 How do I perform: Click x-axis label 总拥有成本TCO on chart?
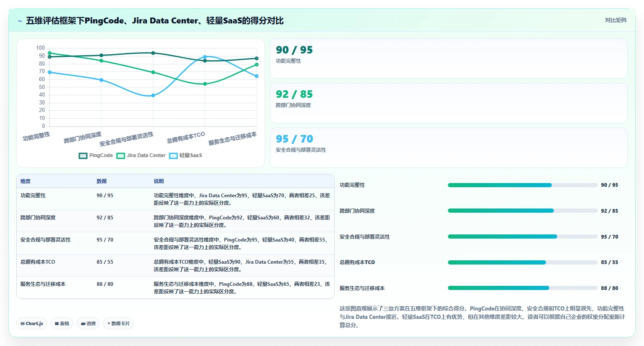[x=186, y=137]
